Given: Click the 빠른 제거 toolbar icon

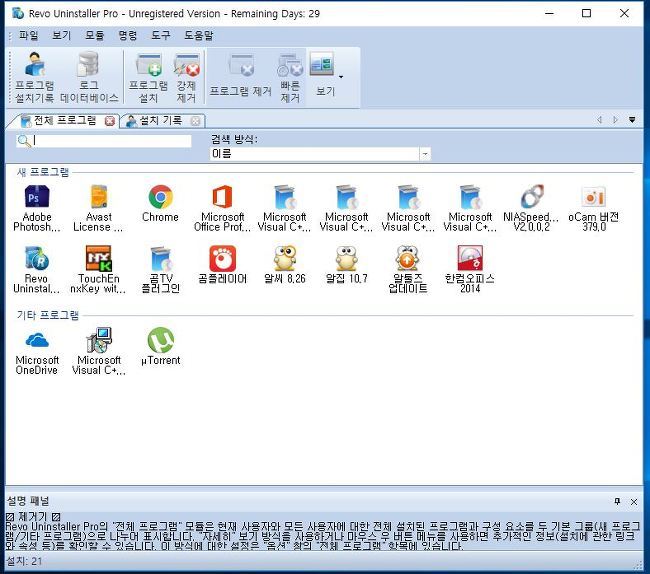Looking at the screenshot, I should pyautogui.click(x=290, y=78).
